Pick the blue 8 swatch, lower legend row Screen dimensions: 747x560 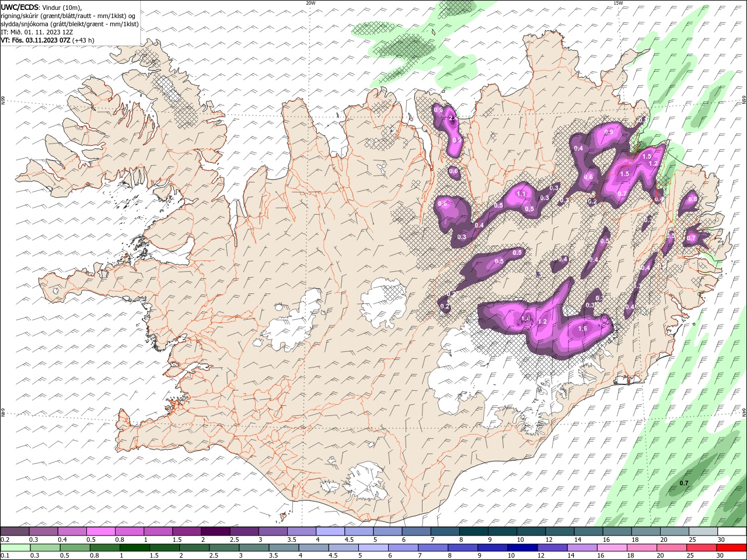click(463, 548)
